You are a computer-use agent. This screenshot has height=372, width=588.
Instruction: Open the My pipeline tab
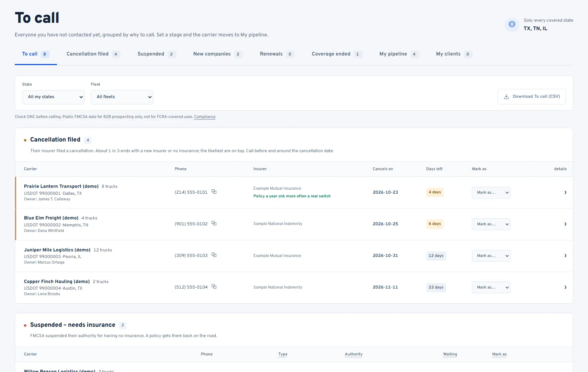pyautogui.click(x=399, y=54)
